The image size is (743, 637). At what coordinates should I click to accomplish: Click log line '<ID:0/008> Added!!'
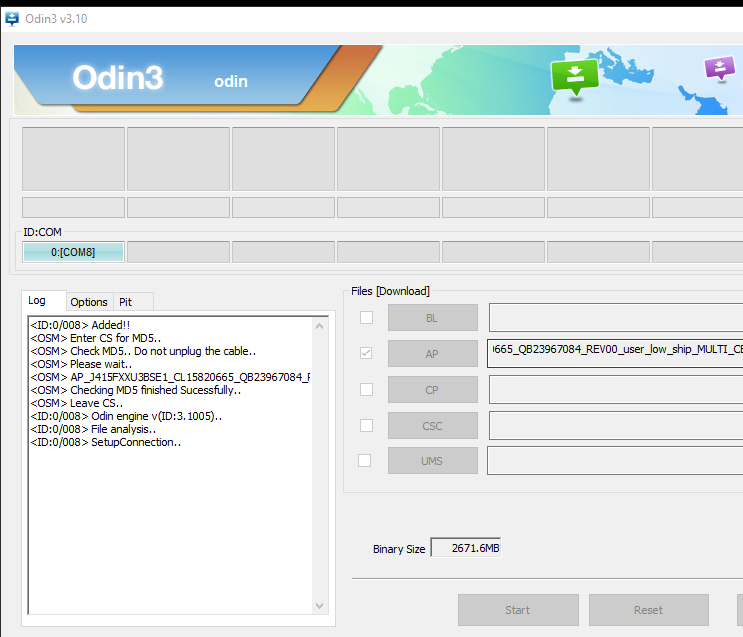80,325
